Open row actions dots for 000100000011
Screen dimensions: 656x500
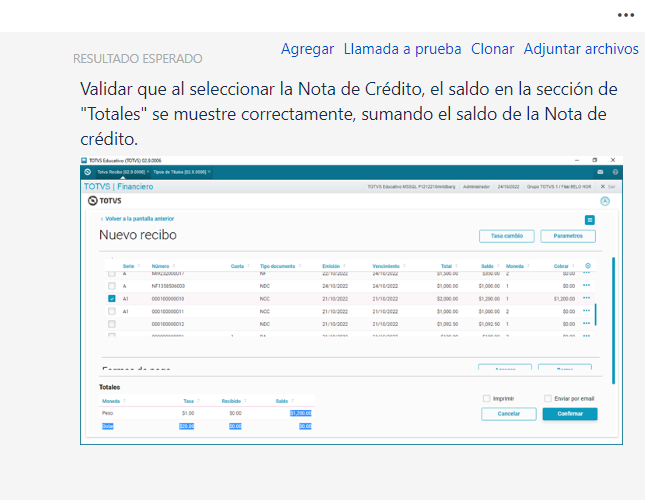pos(586,310)
